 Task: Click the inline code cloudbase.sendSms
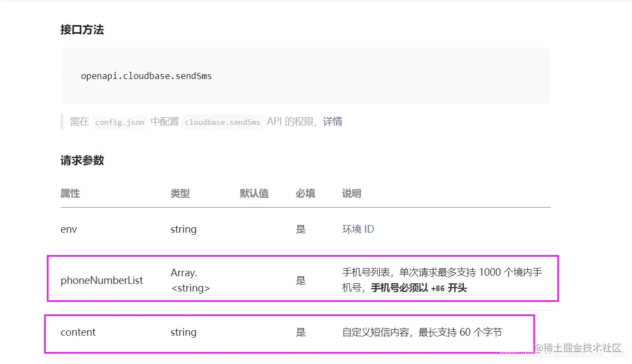[x=222, y=122]
